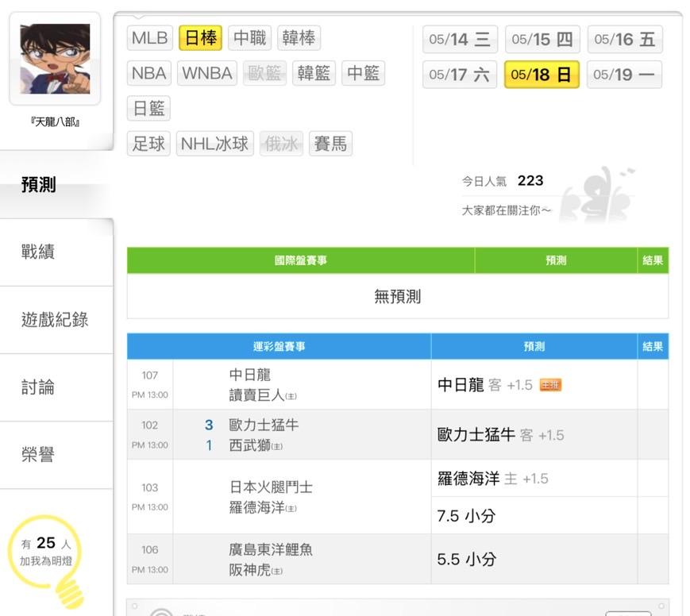690x616 pixels.
Task: Switch to the 日籃 league tab
Action: (x=148, y=108)
